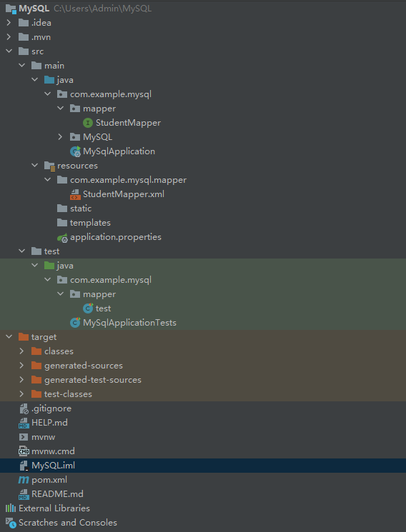
Task: Click the StudentMapper.xml file icon
Action: 75,194
